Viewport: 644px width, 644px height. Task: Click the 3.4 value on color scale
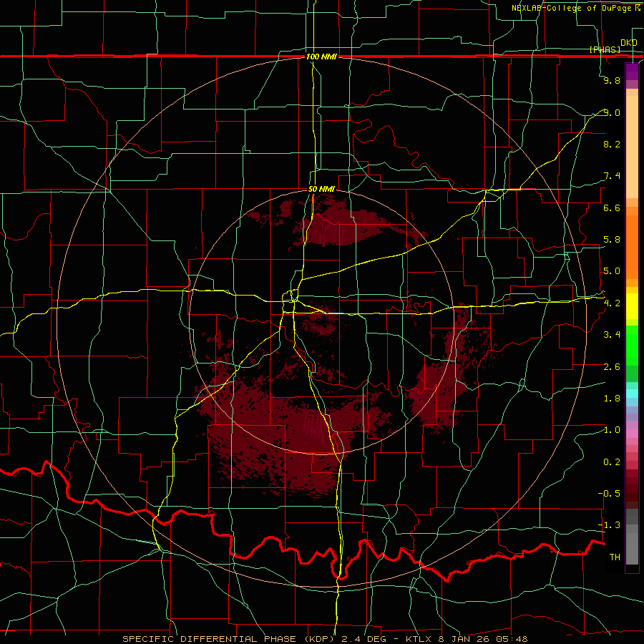[x=612, y=335]
